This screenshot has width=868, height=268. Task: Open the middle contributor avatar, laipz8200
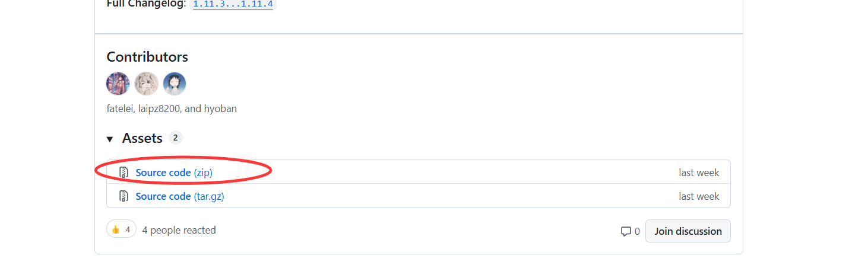click(146, 84)
